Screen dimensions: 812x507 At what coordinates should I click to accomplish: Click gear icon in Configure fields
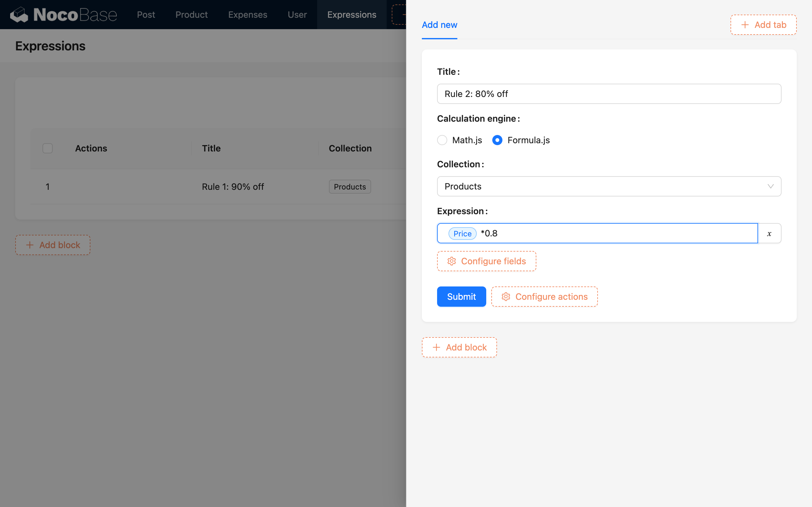tap(452, 261)
